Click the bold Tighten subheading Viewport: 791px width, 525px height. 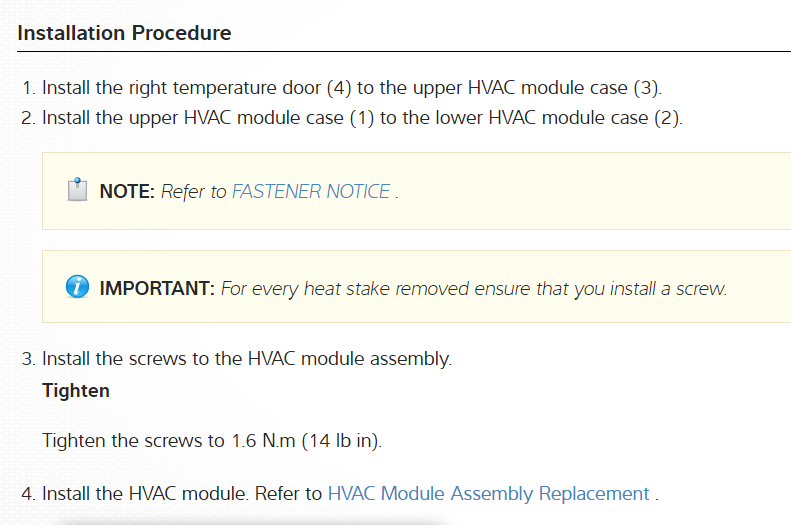(x=76, y=390)
